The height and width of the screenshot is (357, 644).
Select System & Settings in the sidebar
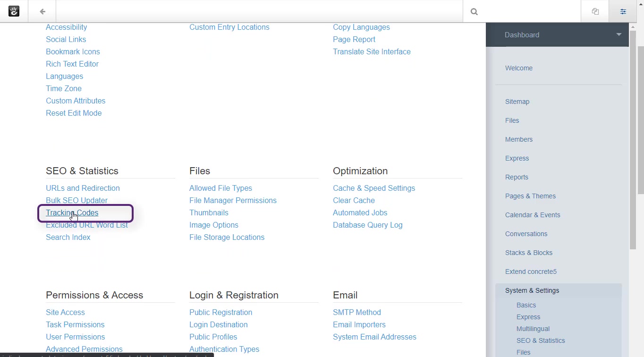532,290
